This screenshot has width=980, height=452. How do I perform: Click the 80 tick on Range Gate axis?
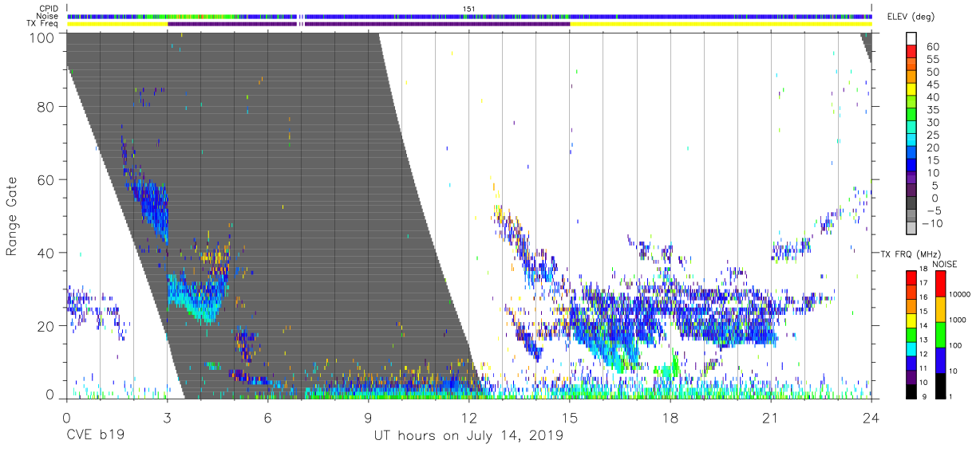pyautogui.click(x=45, y=106)
